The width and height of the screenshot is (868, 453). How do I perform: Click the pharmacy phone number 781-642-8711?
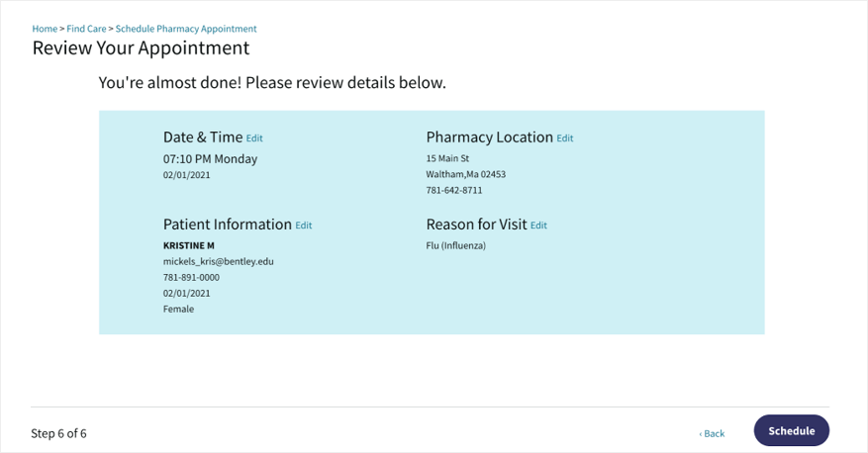tap(454, 190)
